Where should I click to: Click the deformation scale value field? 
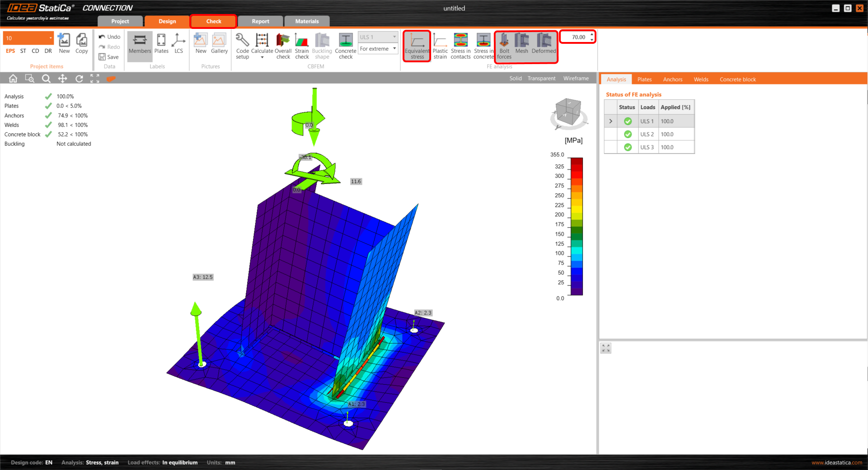(x=575, y=37)
